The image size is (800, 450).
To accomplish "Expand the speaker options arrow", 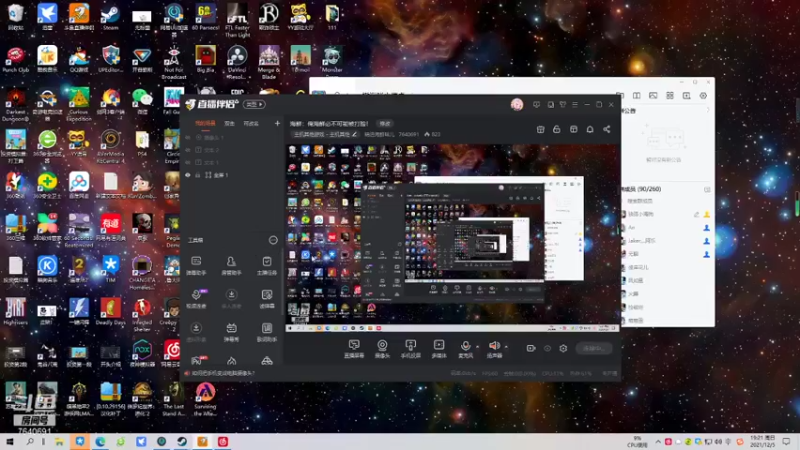I will 506,347.
